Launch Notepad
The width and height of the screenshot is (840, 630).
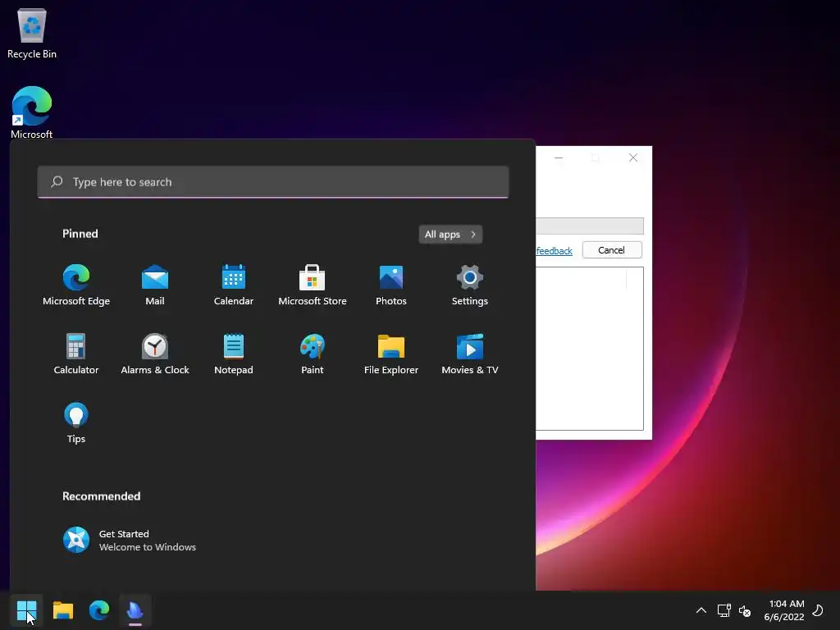[234, 354]
